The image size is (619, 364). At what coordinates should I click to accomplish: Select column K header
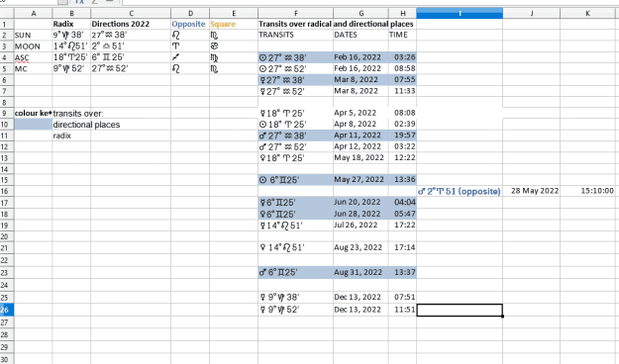pyautogui.click(x=587, y=13)
